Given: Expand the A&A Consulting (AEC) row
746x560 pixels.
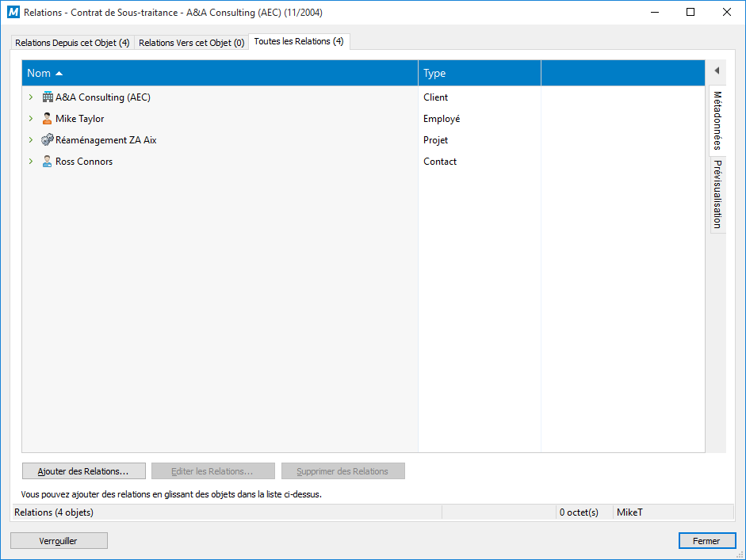Looking at the screenshot, I should tap(31, 97).
